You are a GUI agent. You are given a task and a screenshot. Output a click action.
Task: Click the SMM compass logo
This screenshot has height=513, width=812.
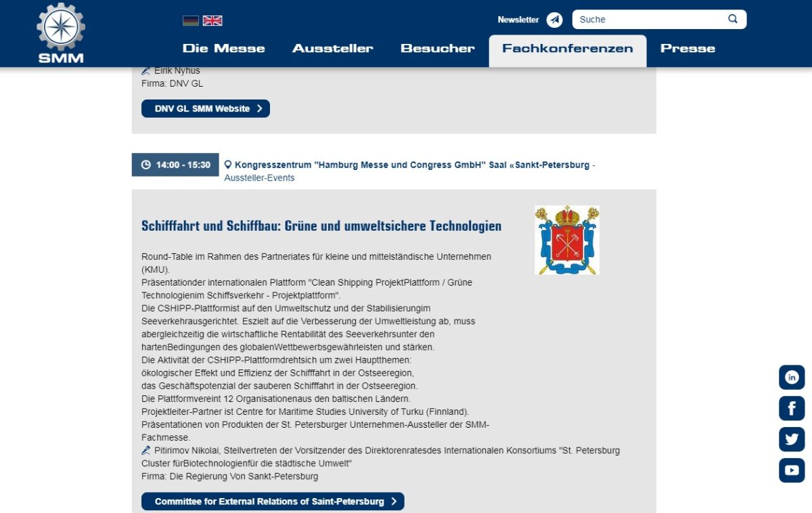click(x=61, y=32)
